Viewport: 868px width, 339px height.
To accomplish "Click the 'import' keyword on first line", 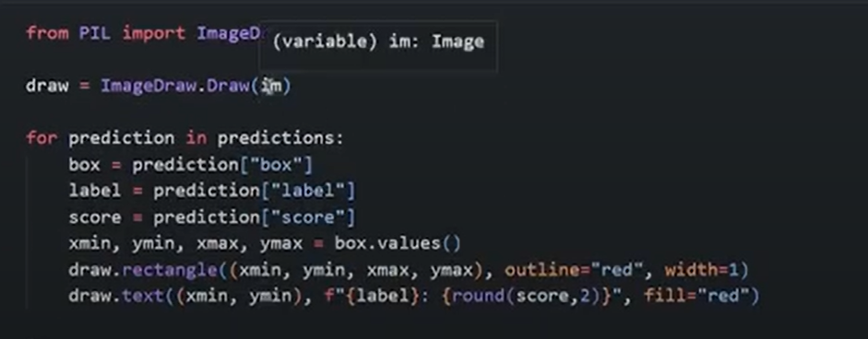I will pos(154,33).
